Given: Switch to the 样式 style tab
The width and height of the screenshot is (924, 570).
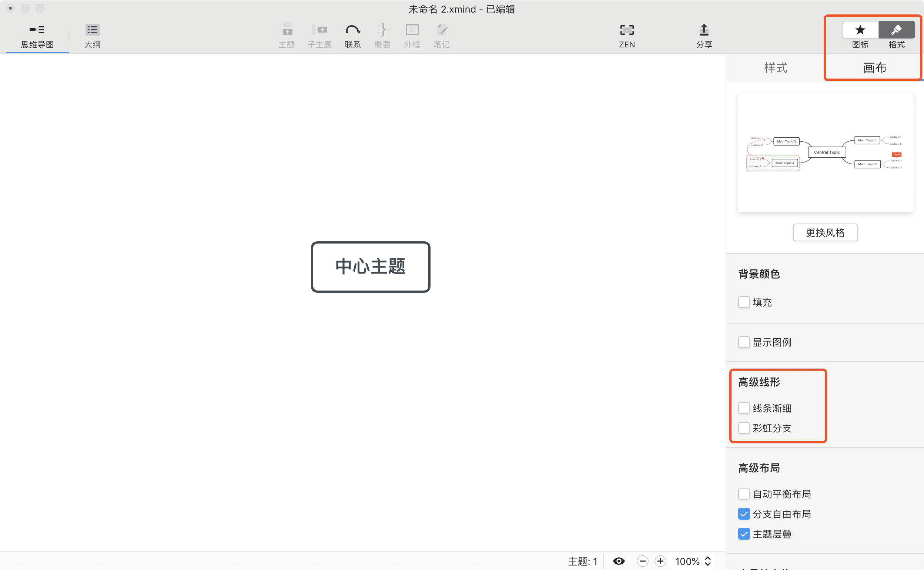Looking at the screenshot, I should (x=776, y=68).
